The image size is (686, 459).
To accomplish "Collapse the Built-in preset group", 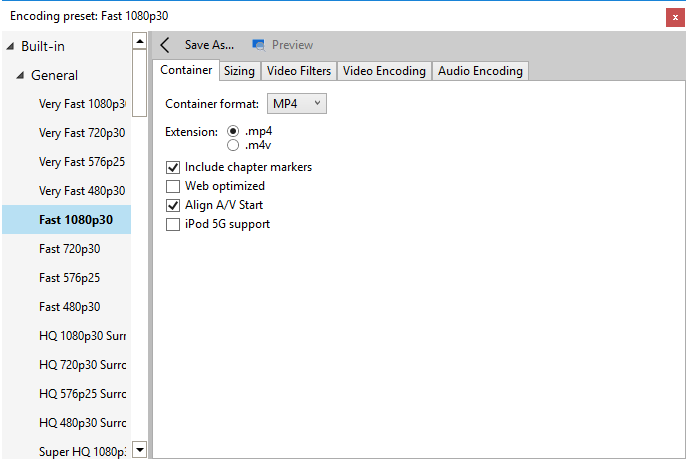I will pyautogui.click(x=10, y=46).
